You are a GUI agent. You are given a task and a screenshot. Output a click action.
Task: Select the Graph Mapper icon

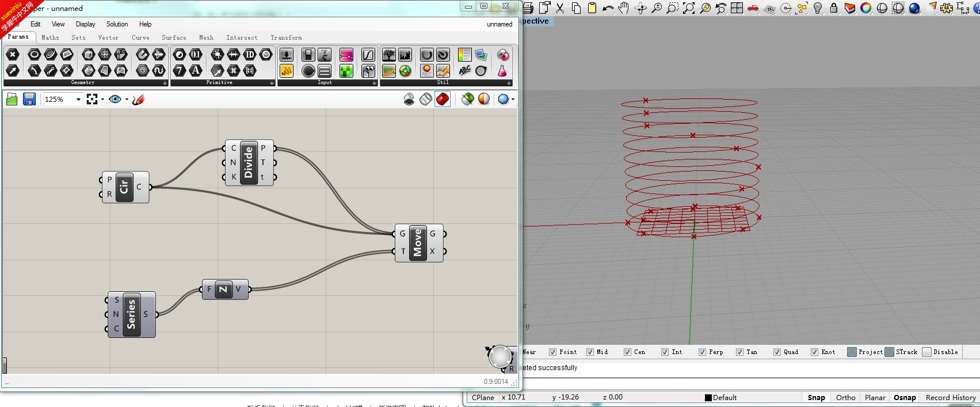[368, 55]
